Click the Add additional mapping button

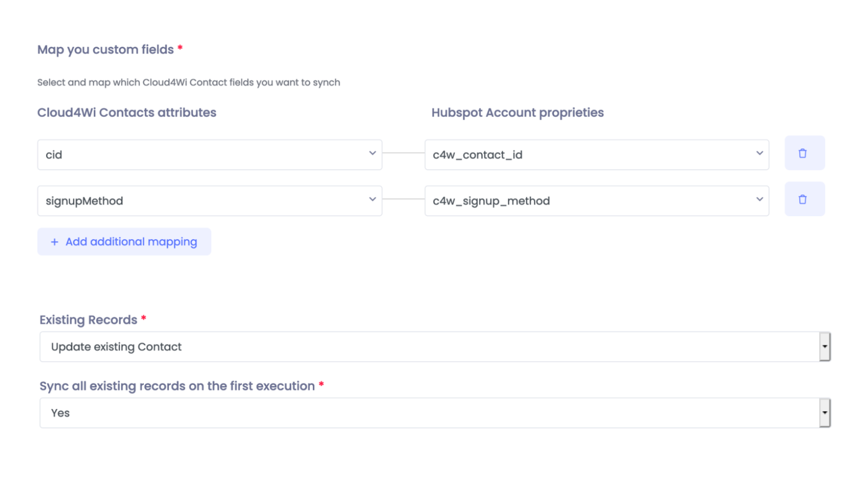click(124, 242)
